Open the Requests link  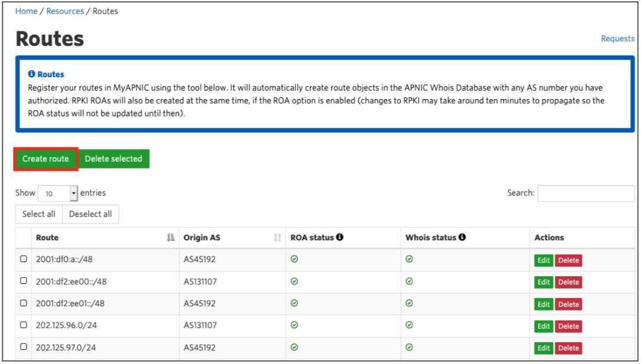click(617, 38)
